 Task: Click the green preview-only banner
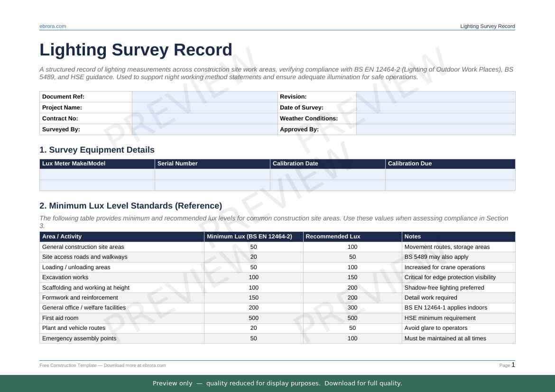pos(277,383)
